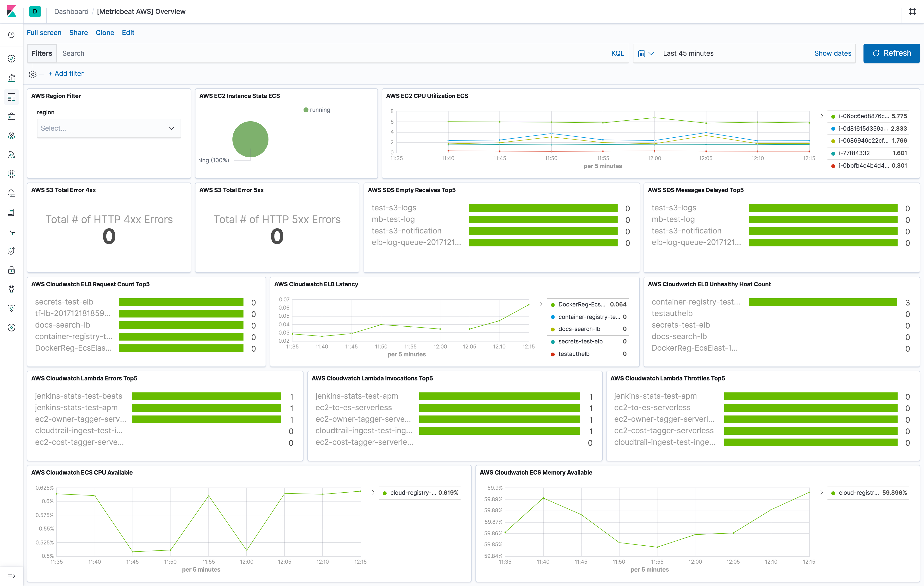Open dashboard sharing via Share link
Screen dimensions: 924x586
[78, 33]
